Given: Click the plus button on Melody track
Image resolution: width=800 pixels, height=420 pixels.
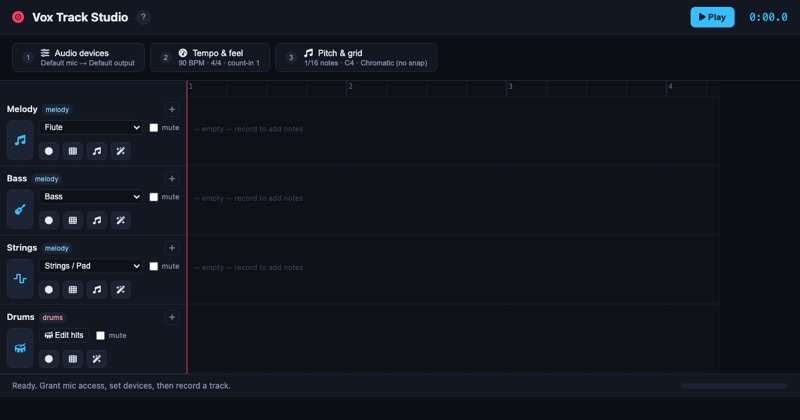Looking at the screenshot, I should pyautogui.click(x=172, y=109).
